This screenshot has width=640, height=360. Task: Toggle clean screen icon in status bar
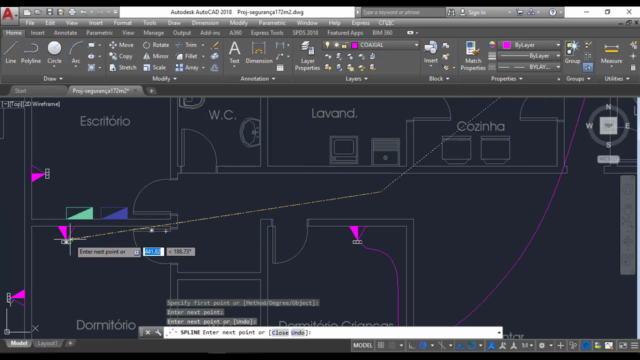tap(623, 345)
